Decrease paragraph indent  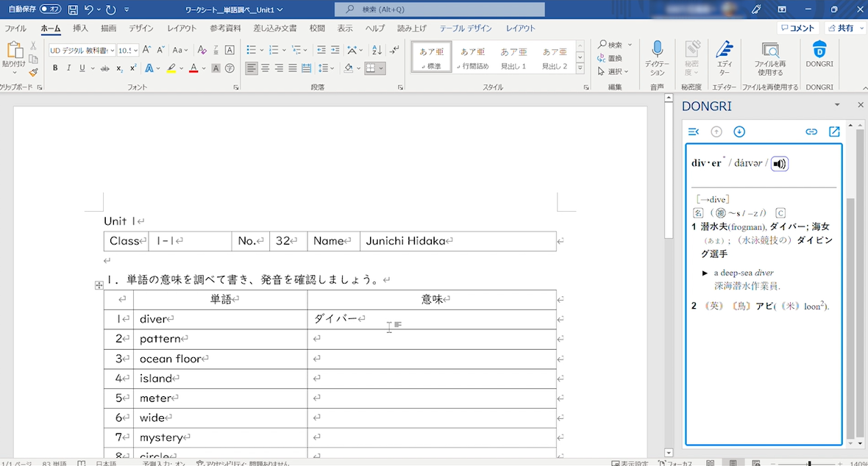coord(321,51)
